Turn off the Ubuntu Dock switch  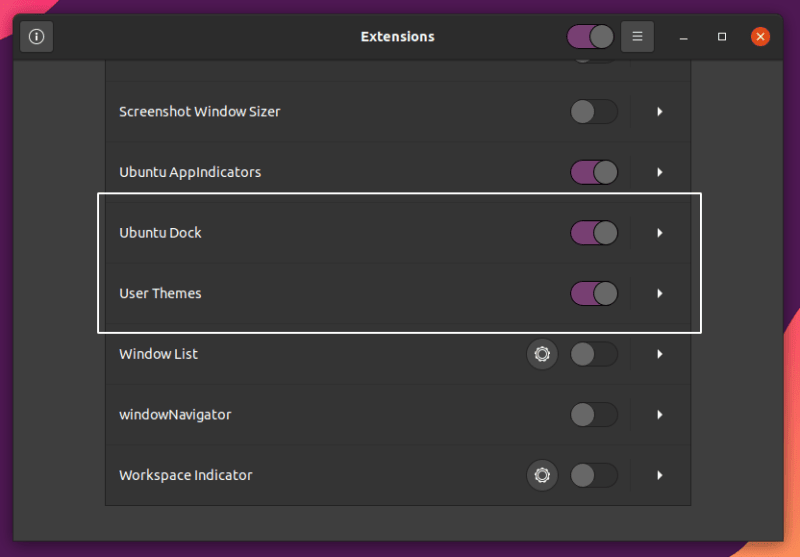(594, 233)
